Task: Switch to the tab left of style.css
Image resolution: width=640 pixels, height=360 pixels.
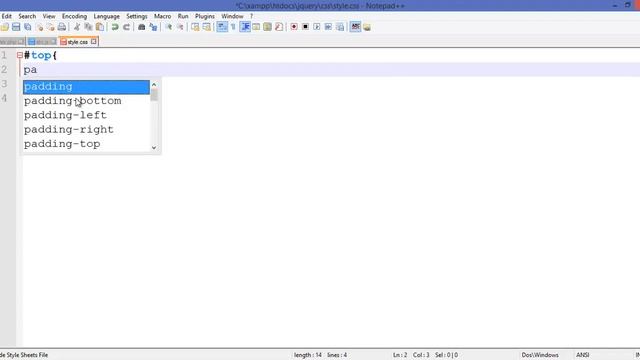Action: (42, 42)
